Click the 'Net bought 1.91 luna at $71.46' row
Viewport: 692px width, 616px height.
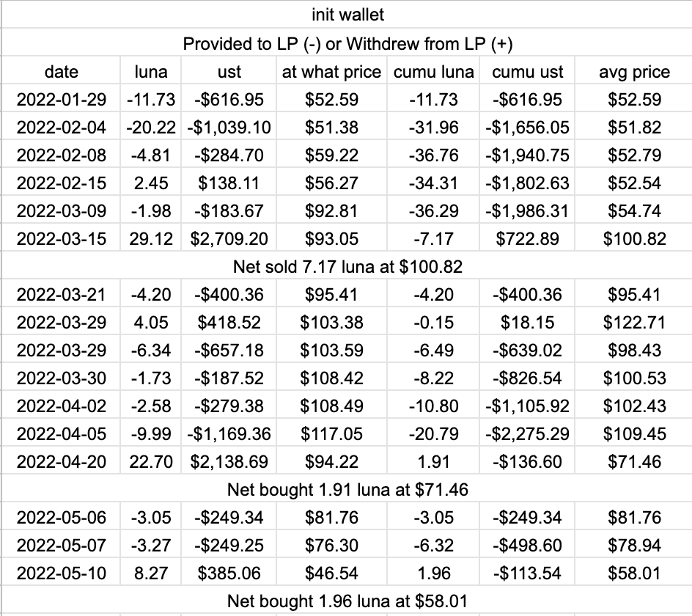pyautogui.click(x=347, y=489)
